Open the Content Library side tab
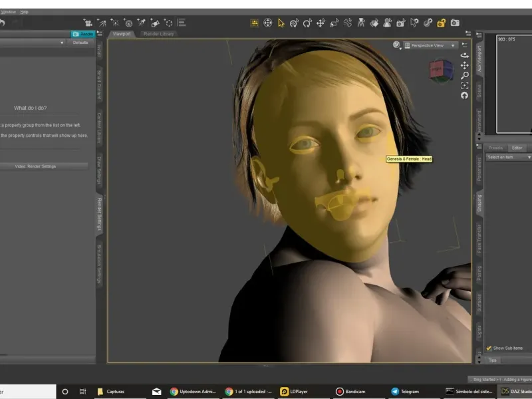This screenshot has width=532, height=399. pos(99,128)
